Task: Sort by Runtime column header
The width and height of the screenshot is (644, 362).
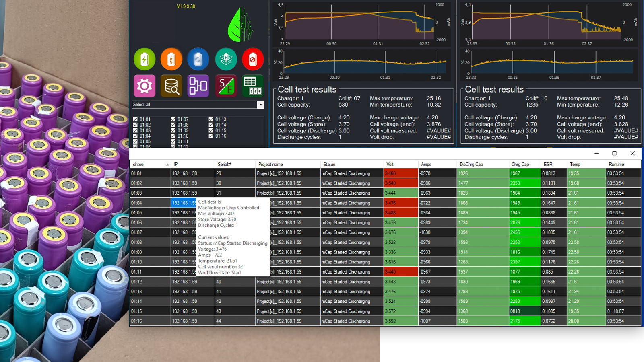Action: point(623,164)
